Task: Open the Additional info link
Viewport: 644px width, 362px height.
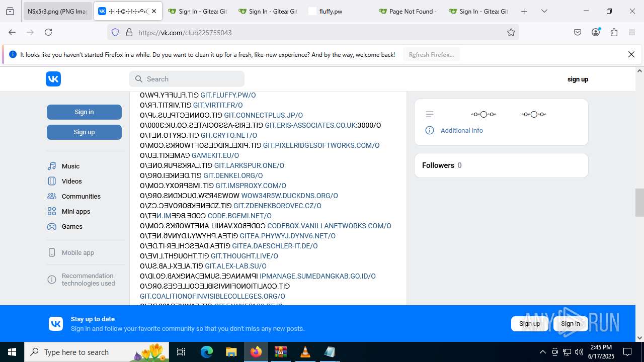Action: pos(461,130)
